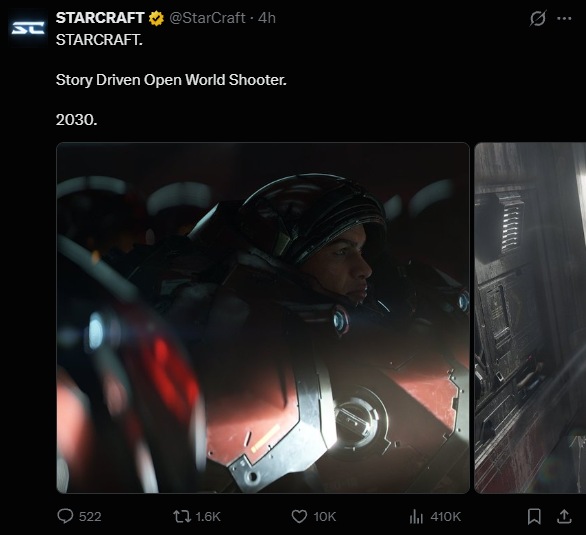Repost this tweet with the retweet icon
Screen dimensions: 586x535
pyautogui.click(x=182, y=517)
